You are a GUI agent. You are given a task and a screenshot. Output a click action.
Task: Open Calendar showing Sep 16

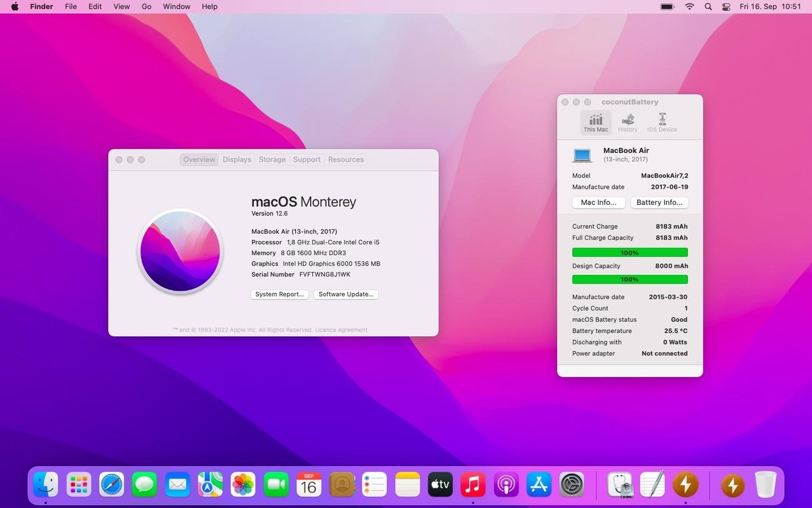[x=309, y=484]
